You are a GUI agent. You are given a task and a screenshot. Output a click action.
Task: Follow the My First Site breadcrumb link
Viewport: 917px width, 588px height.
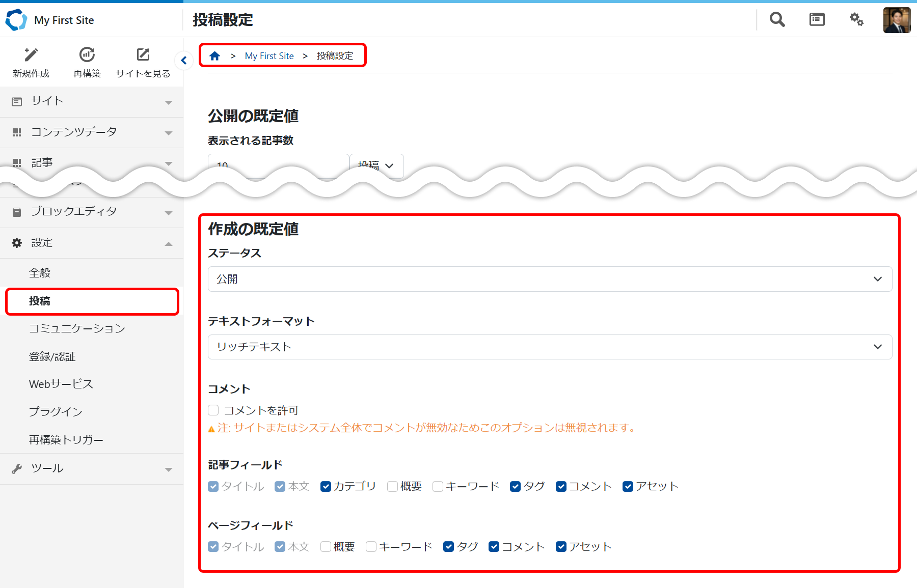tap(269, 55)
